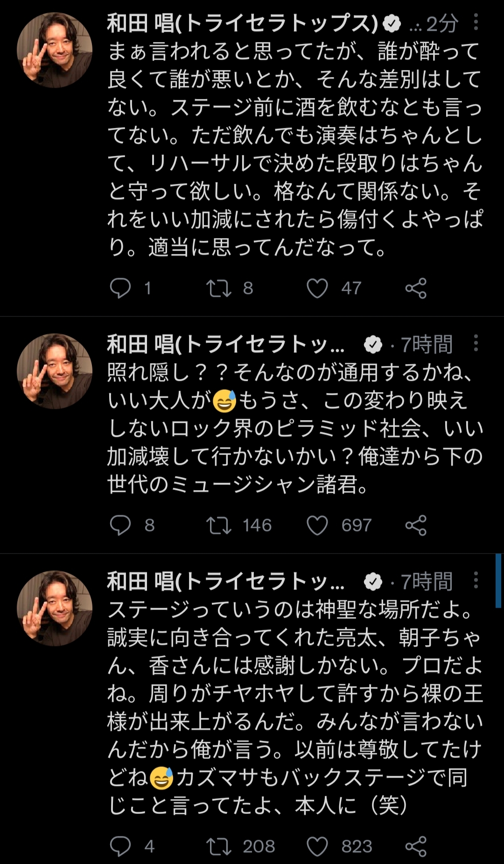Like the tweet with 823 likes

pyautogui.click(x=317, y=846)
